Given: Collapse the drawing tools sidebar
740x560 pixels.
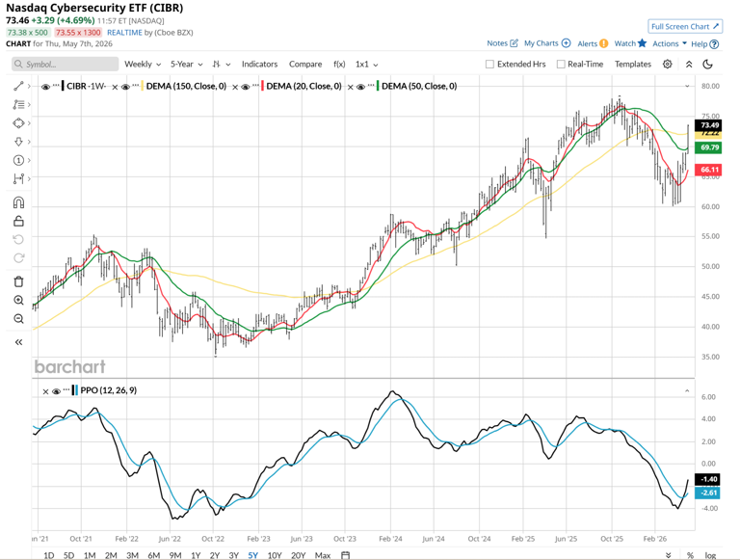Looking at the screenshot, I should pyautogui.click(x=18, y=342).
